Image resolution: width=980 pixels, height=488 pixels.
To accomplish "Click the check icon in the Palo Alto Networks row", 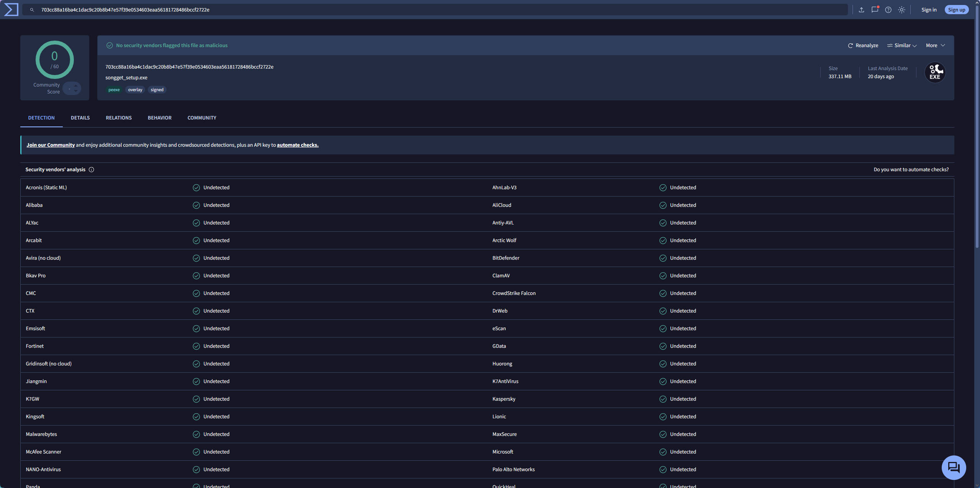I will (663, 470).
